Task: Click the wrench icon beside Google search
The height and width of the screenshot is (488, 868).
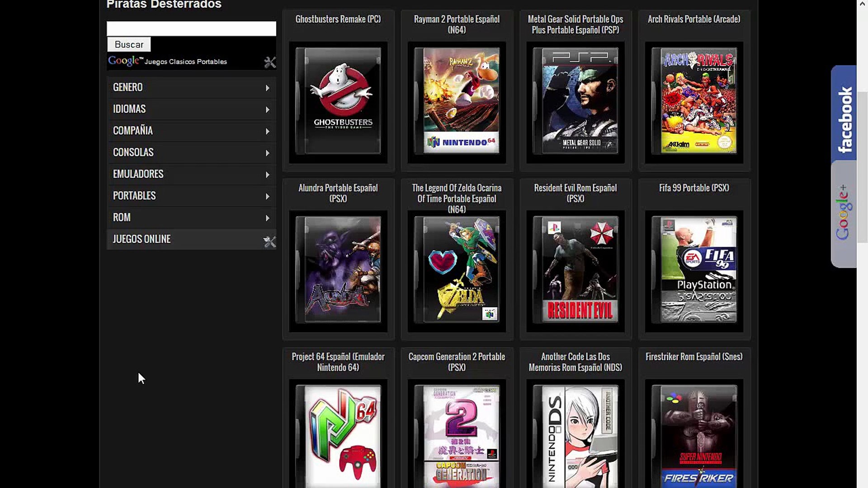Action: (x=270, y=62)
